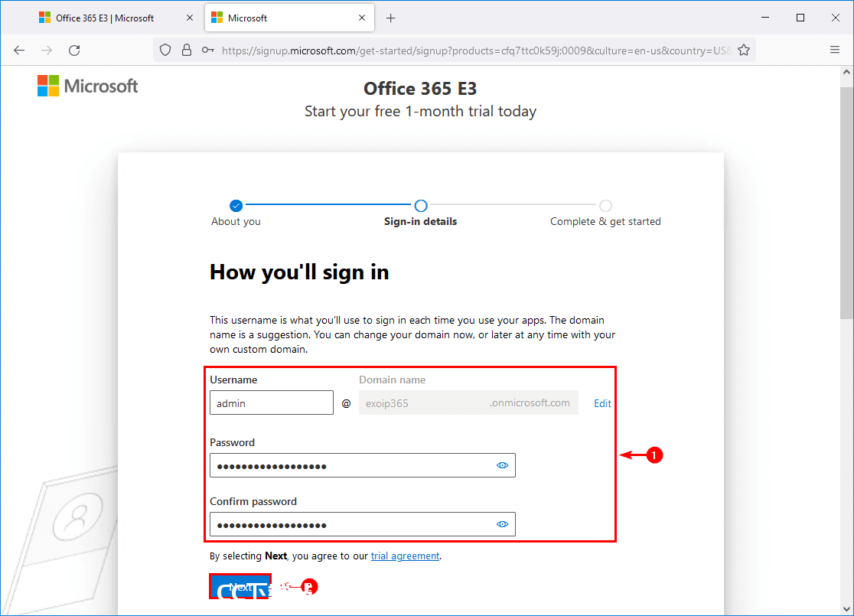Screen dimensions: 854x616
Task: Click the scrollbar up arrow
Action: [x=846, y=72]
